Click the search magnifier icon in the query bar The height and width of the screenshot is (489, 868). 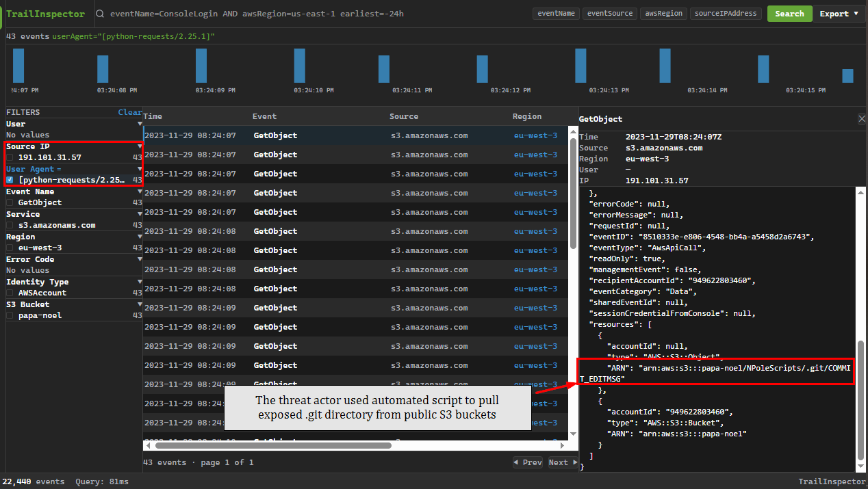click(x=100, y=14)
